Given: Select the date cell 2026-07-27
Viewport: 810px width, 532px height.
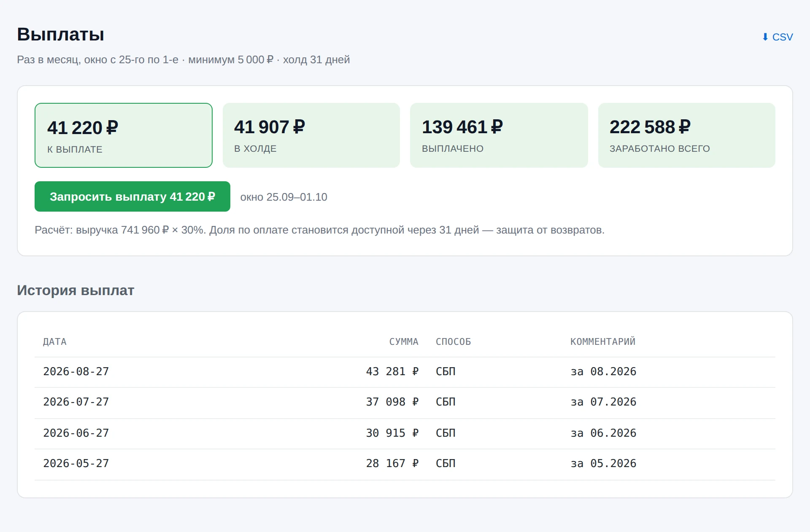Looking at the screenshot, I should [76, 402].
